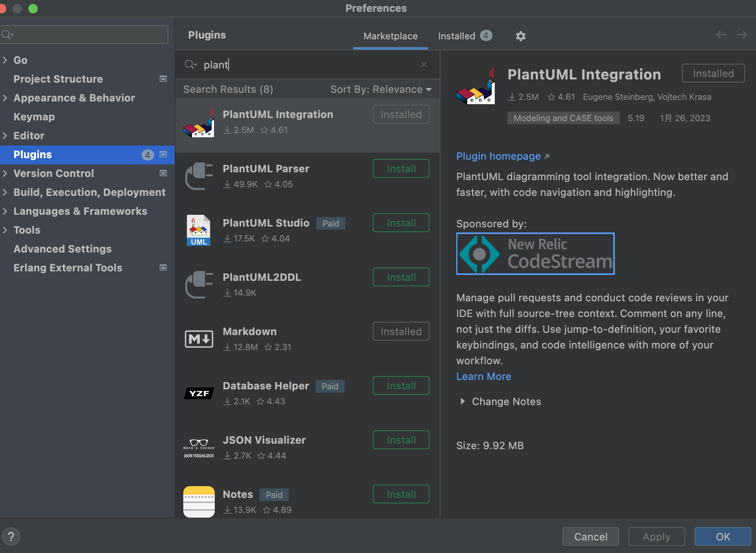The height and width of the screenshot is (553, 756).
Task: Open Sort By Relevance dropdown
Action: [381, 89]
